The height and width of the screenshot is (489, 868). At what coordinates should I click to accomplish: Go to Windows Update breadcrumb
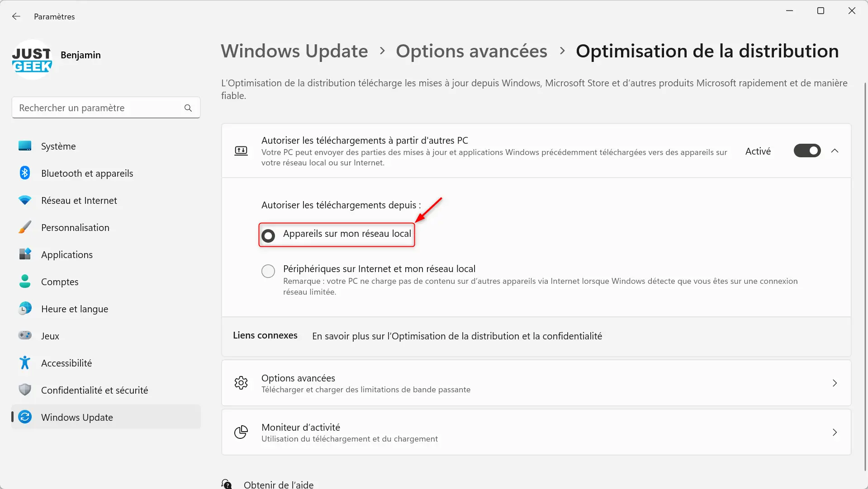(x=294, y=51)
